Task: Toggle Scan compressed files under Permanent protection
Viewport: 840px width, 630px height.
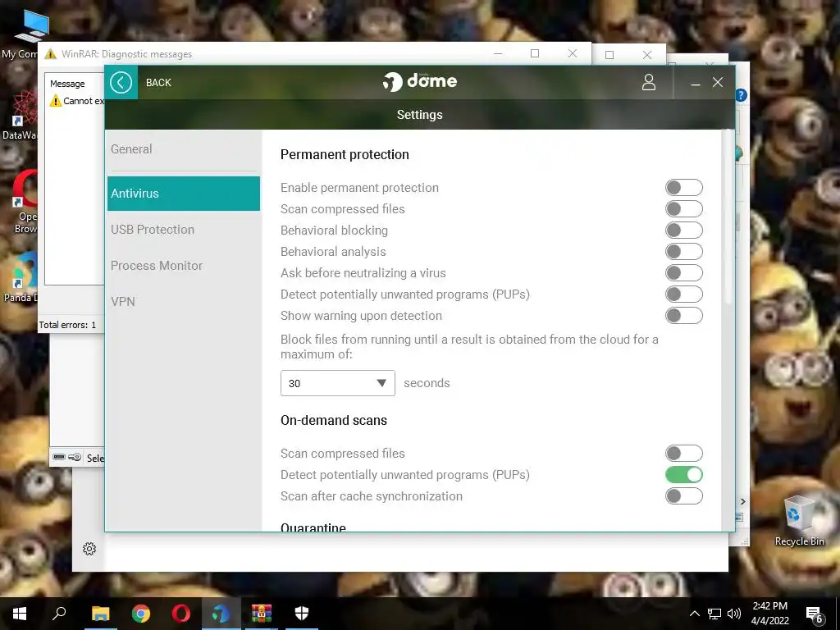Action: click(683, 209)
